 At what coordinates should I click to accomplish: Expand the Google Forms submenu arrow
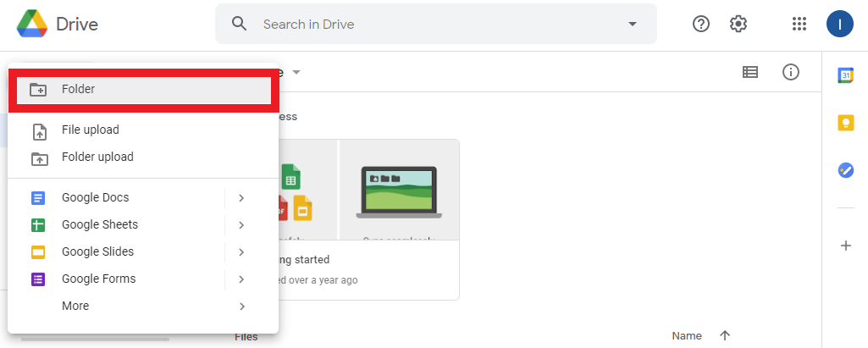click(x=241, y=279)
